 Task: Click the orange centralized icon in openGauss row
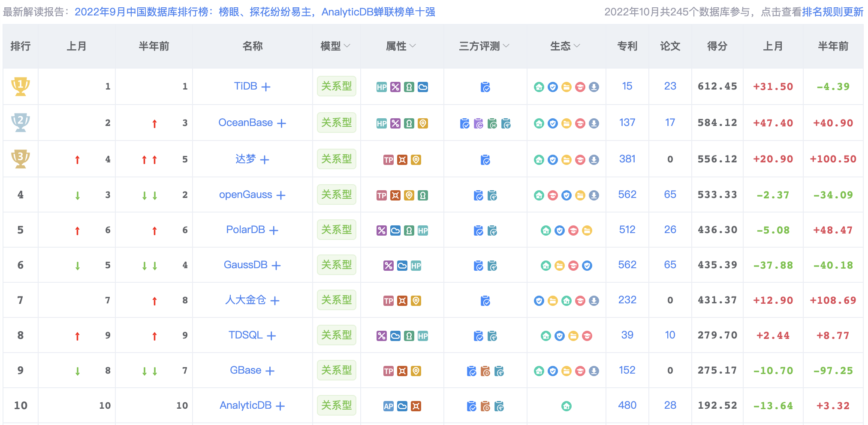[x=395, y=196]
